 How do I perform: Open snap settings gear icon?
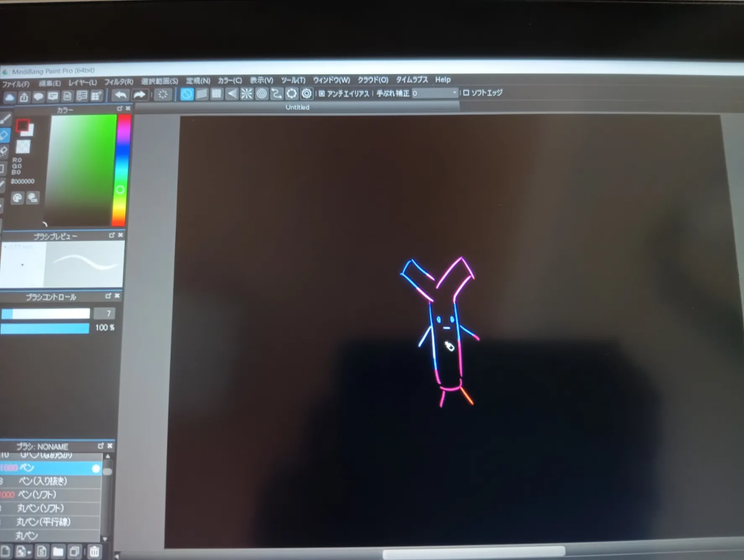coord(307,93)
